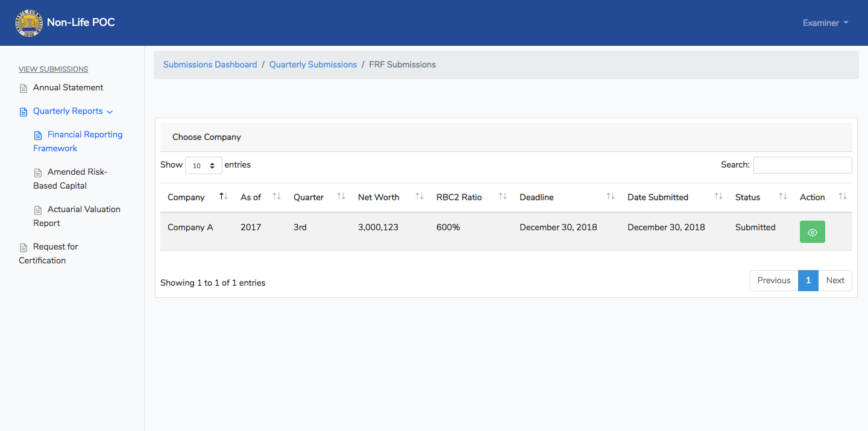Click the Choose Company panel heading
The height and width of the screenshot is (431, 868).
pyautogui.click(x=207, y=137)
